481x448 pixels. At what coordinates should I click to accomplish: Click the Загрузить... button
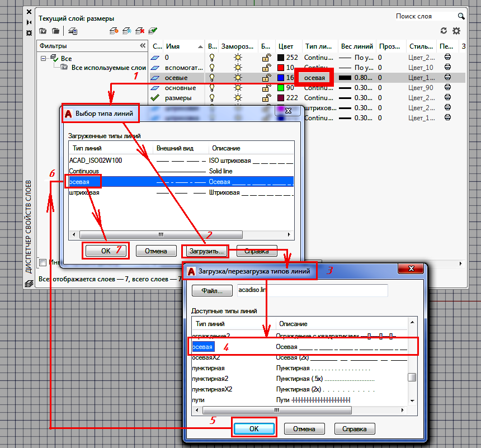(x=206, y=251)
